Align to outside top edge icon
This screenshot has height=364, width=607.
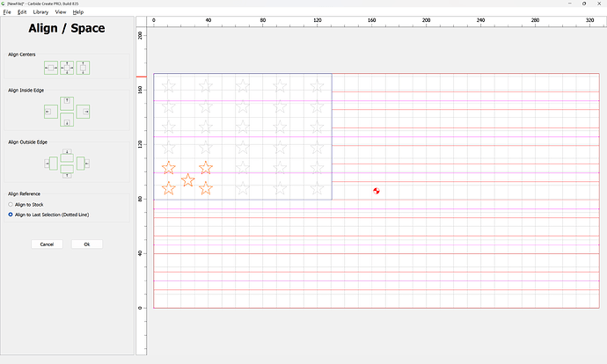[x=67, y=154]
